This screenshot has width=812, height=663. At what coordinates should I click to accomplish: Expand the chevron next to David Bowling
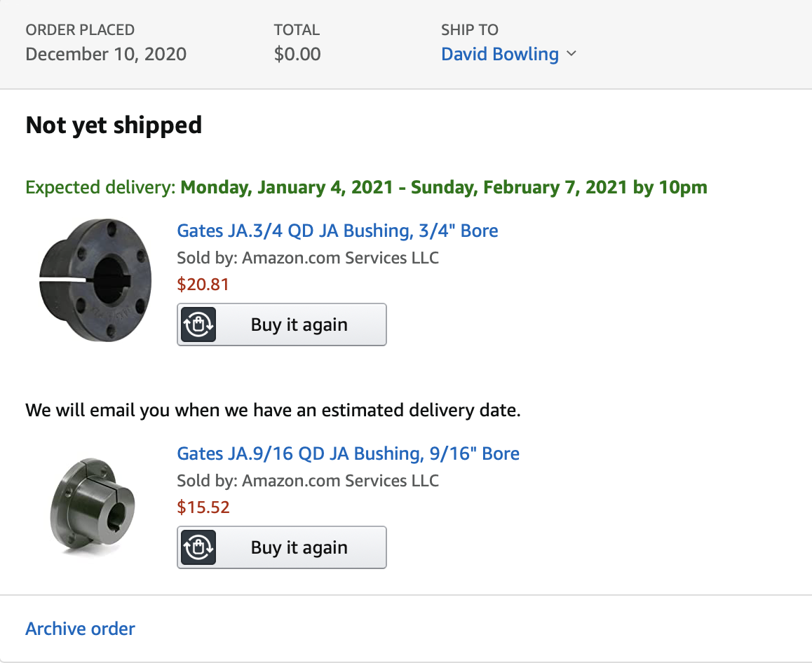(x=571, y=54)
